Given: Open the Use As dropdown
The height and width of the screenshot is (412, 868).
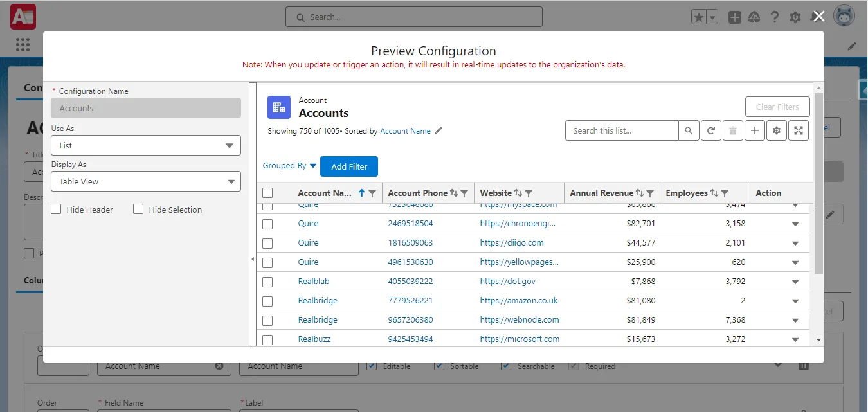Looking at the screenshot, I should tap(146, 145).
